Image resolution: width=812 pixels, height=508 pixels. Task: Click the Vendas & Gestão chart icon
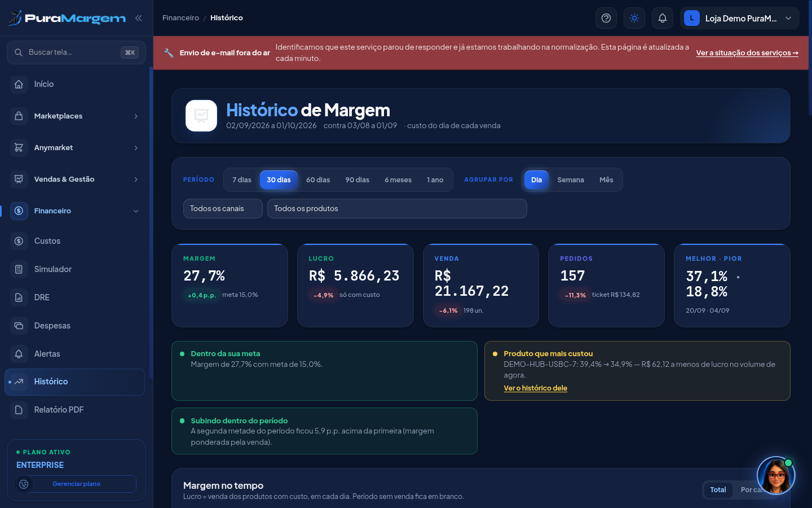click(x=19, y=179)
